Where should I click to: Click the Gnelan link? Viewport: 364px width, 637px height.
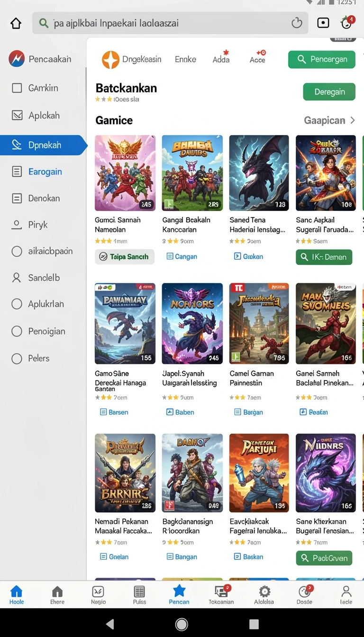tap(114, 557)
